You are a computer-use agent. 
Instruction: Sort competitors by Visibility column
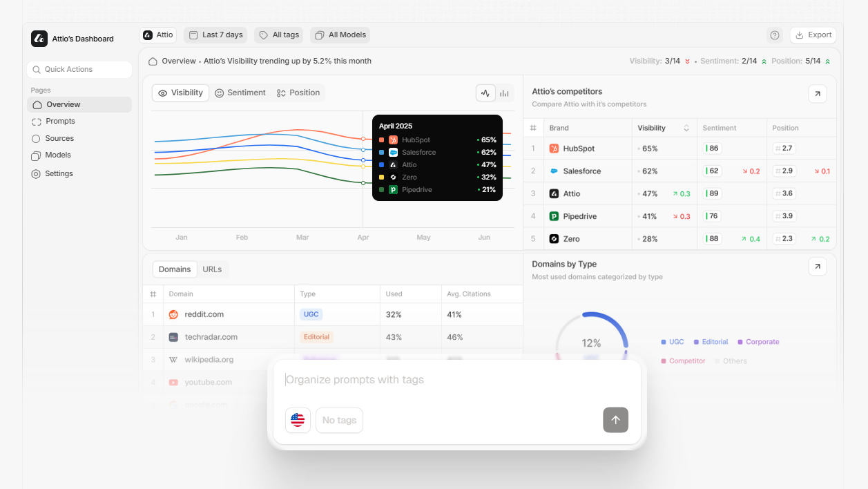pos(663,128)
